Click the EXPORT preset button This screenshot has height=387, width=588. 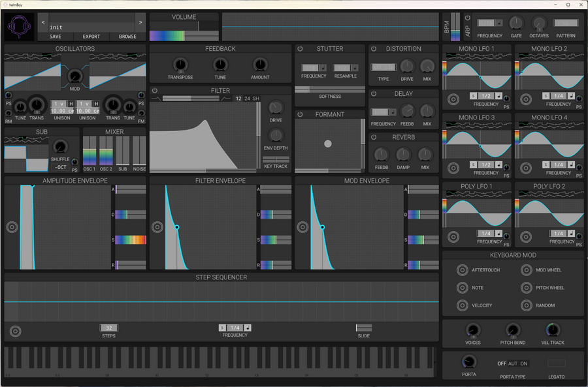pos(91,37)
